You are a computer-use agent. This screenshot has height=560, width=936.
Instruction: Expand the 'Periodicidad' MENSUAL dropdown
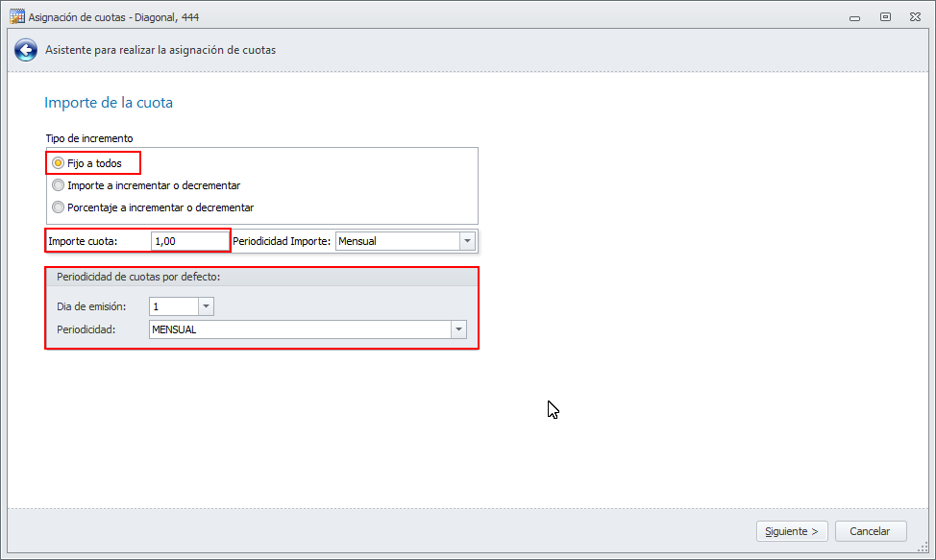click(x=458, y=329)
